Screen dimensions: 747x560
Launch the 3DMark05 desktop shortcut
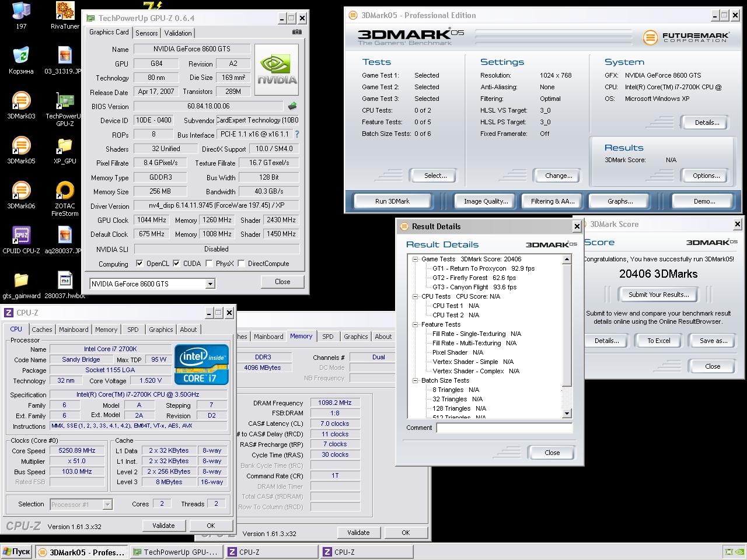21,150
